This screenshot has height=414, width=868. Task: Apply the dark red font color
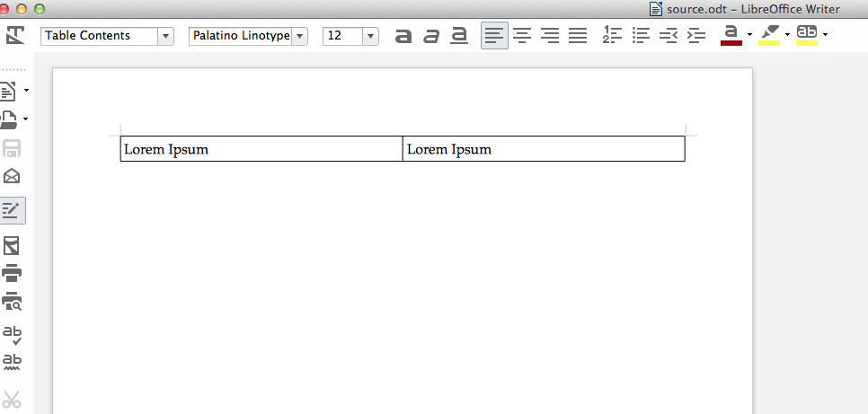[x=731, y=36]
